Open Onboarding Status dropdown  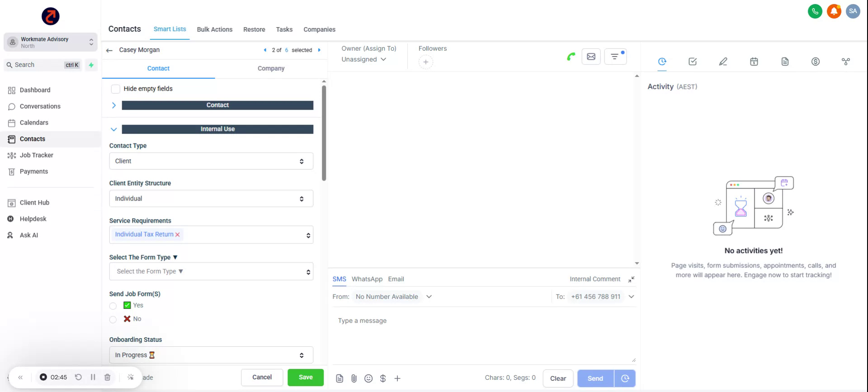[x=211, y=355]
